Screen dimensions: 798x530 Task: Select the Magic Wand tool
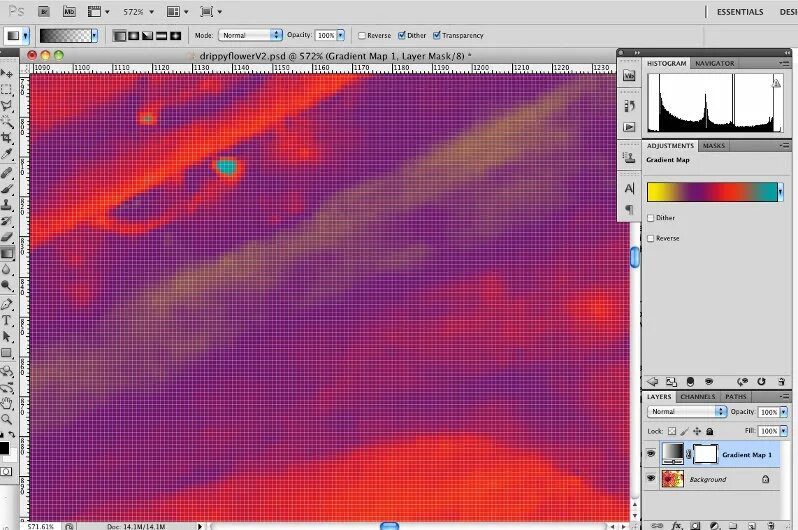(7, 122)
